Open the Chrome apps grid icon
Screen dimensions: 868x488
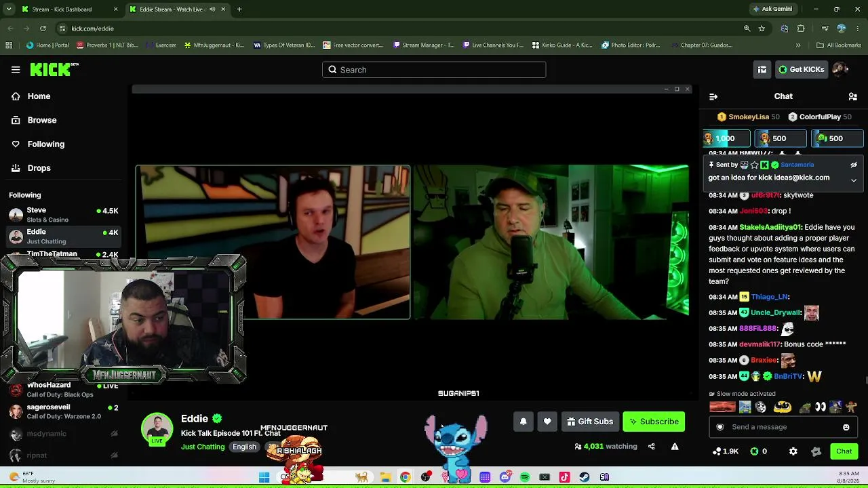[9, 45]
